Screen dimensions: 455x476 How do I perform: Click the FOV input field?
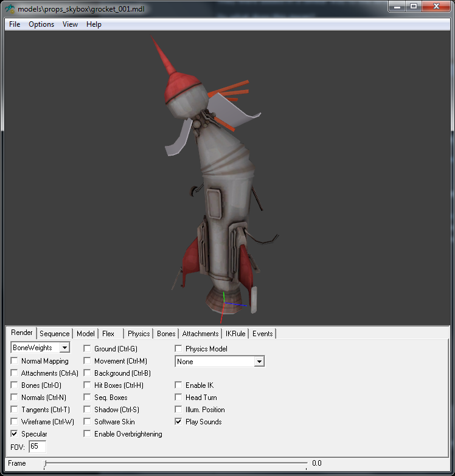[37, 447]
